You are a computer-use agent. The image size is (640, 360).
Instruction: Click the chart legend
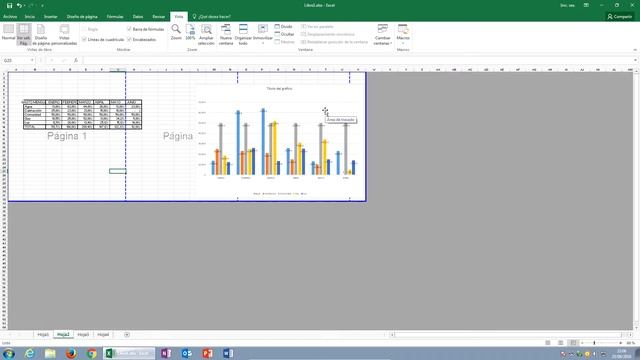(280, 193)
